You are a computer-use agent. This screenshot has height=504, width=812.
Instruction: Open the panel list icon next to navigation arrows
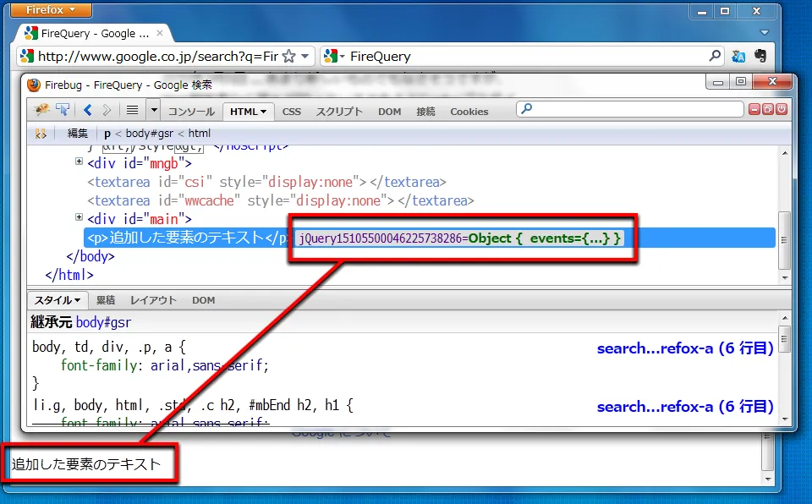(134, 111)
